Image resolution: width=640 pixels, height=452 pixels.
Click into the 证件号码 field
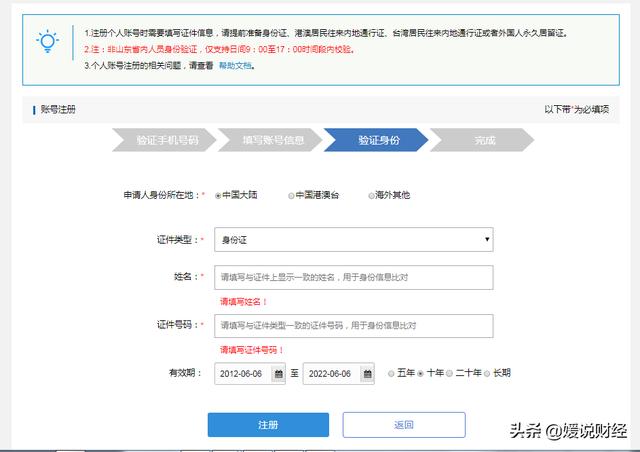tap(354, 326)
